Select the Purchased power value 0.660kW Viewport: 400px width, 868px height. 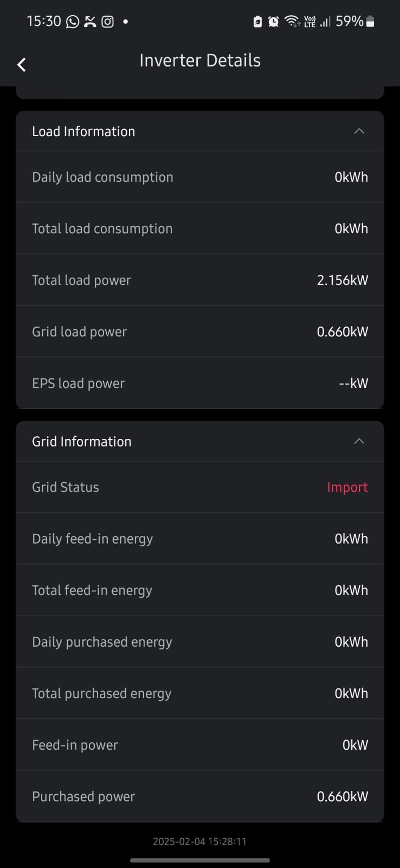[x=342, y=796]
